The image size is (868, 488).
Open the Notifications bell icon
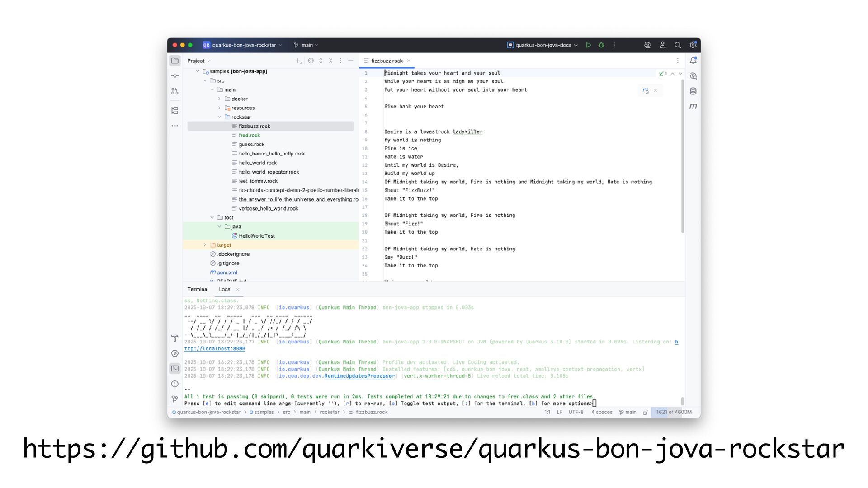click(693, 61)
